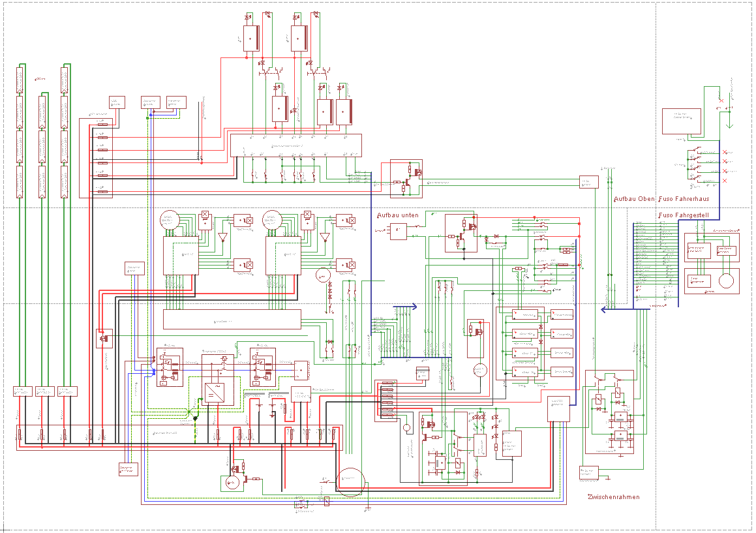Viewport: 756px width, 533px height.
Task: Select the large circle component at bottom center
Action: (350, 481)
